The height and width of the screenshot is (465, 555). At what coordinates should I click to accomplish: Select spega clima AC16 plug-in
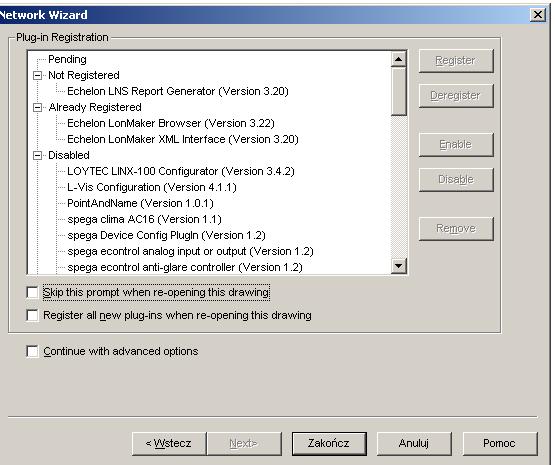tap(144, 219)
